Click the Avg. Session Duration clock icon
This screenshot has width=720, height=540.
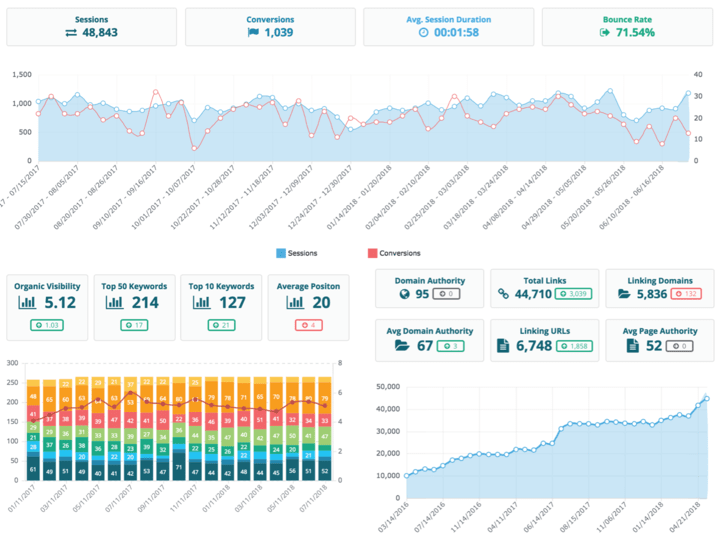point(423,32)
